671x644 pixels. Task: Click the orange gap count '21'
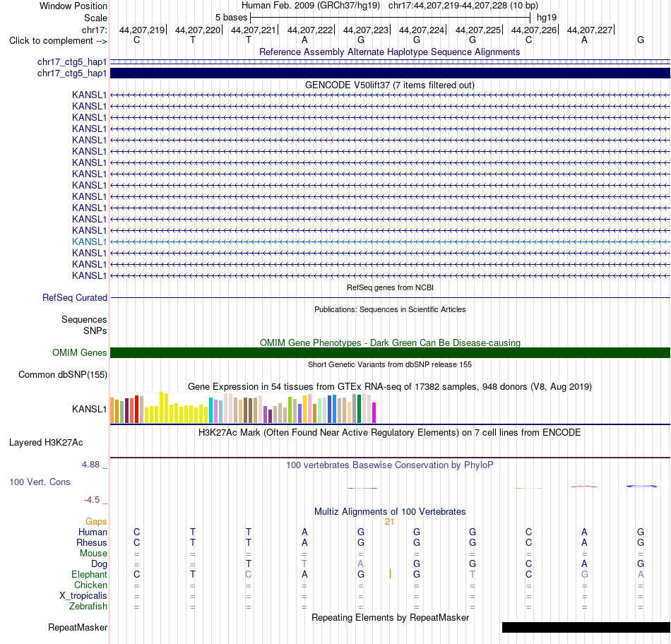[x=389, y=522]
